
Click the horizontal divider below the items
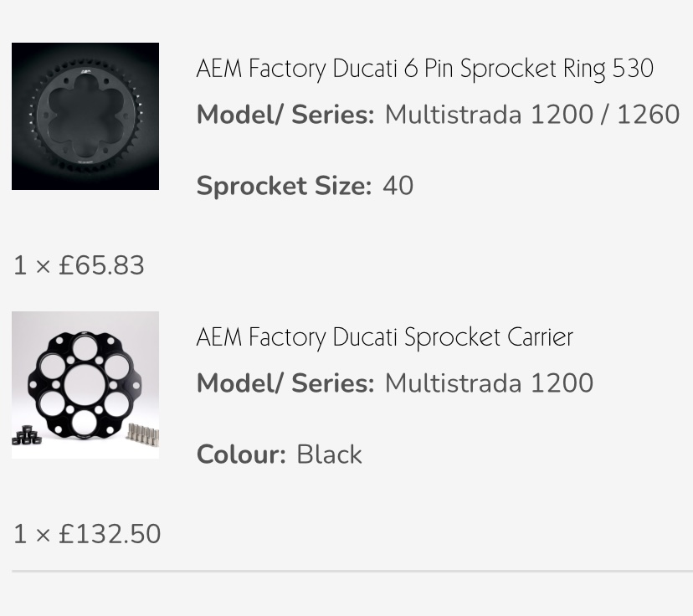click(x=352, y=571)
